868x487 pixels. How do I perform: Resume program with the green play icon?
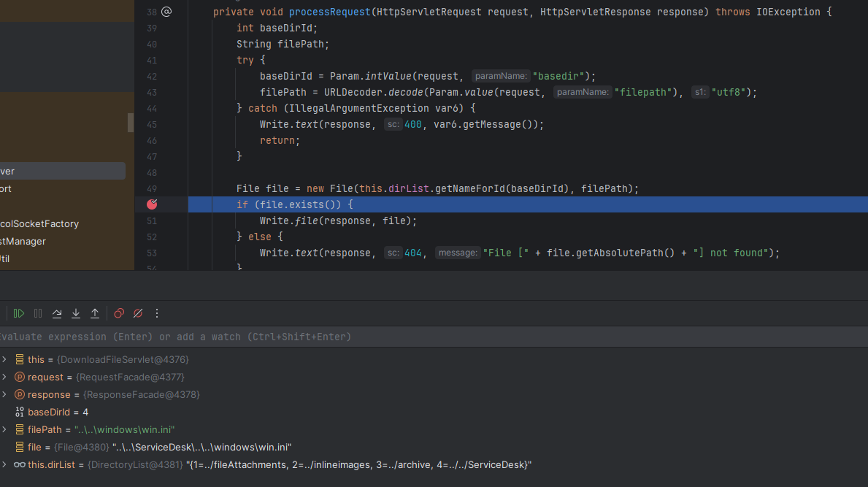tap(19, 313)
